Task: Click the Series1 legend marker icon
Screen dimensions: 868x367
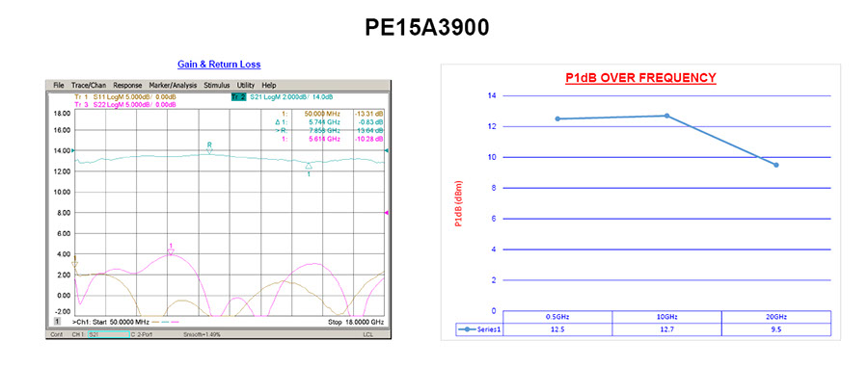Action: pyautogui.click(x=469, y=329)
